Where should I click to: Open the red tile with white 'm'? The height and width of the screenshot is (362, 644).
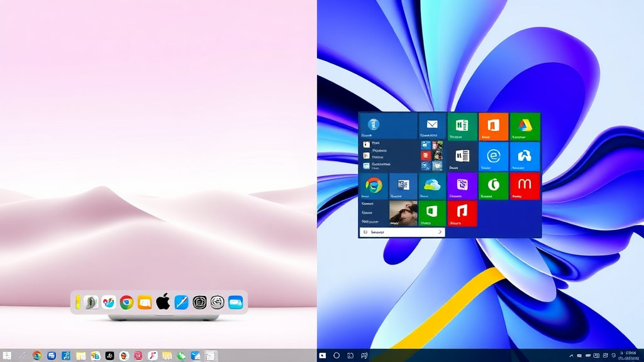(525, 186)
